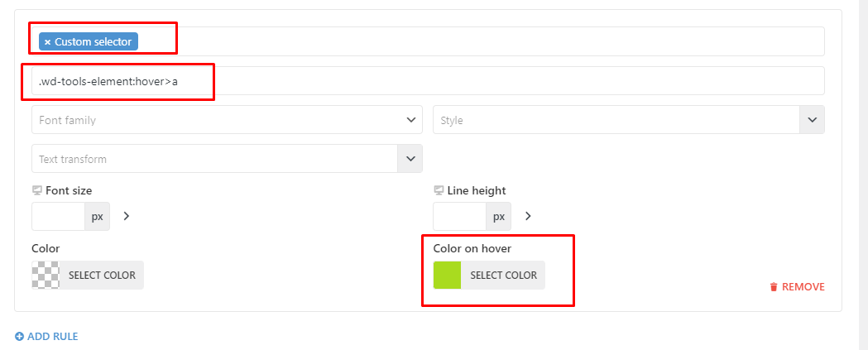Remove the Custom selector tag via x
This screenshot has width=868, height=350.
[x=48, y=42]
